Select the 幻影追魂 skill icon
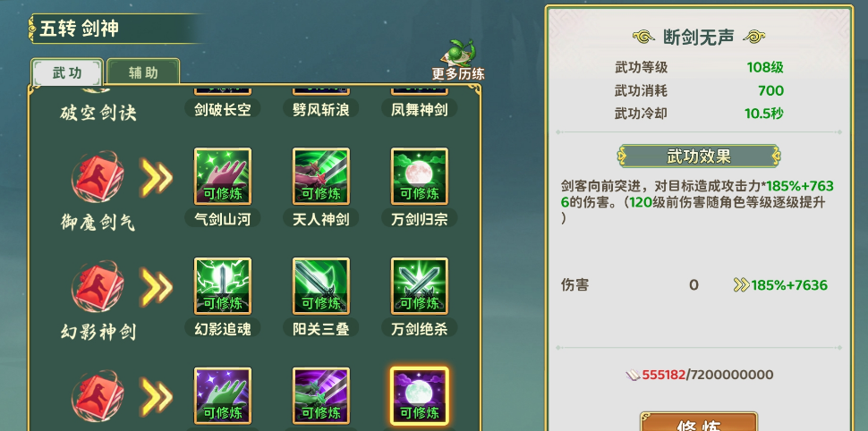 (223, 286)
